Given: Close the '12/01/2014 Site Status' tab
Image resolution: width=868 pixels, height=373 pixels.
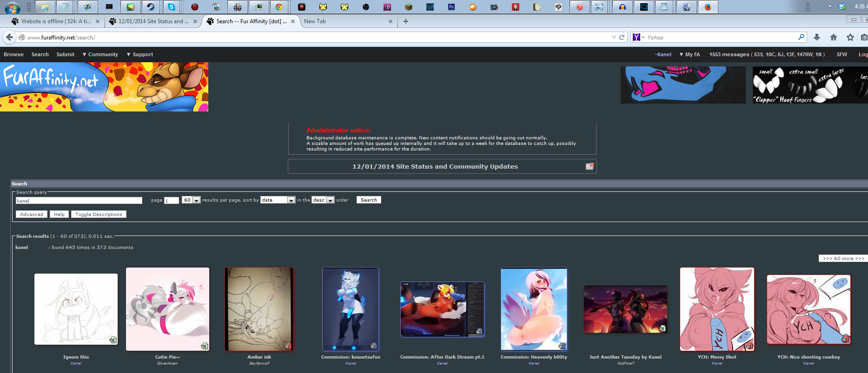Looking at the screenshot, I should tap(195, 21).
